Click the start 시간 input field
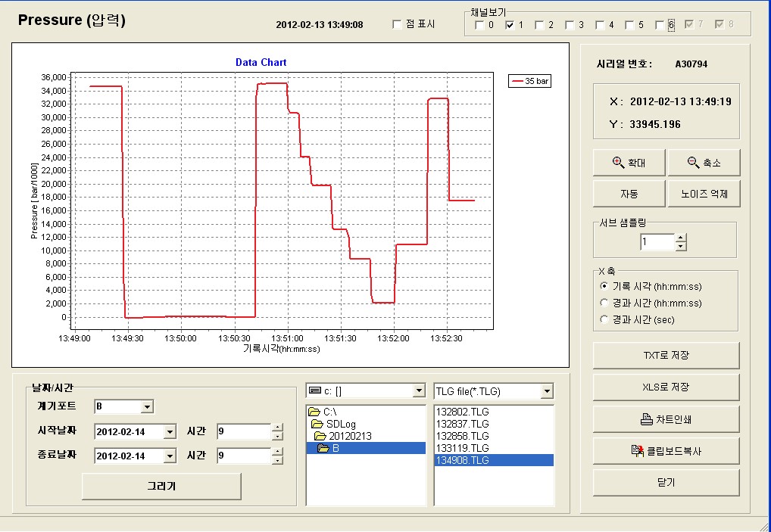Viewport: 771px width, 532px height. coord(244,432)
